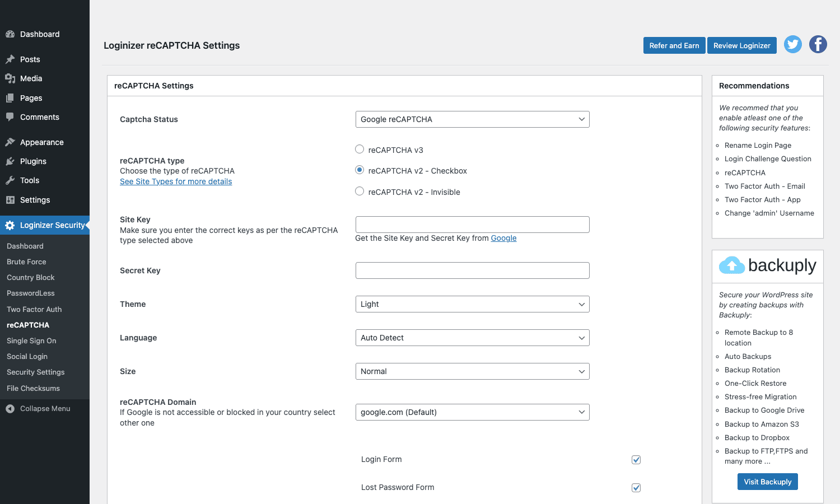Click the Auto Backups list item
Screen dimensions: 840x504
tap(748, 356)
